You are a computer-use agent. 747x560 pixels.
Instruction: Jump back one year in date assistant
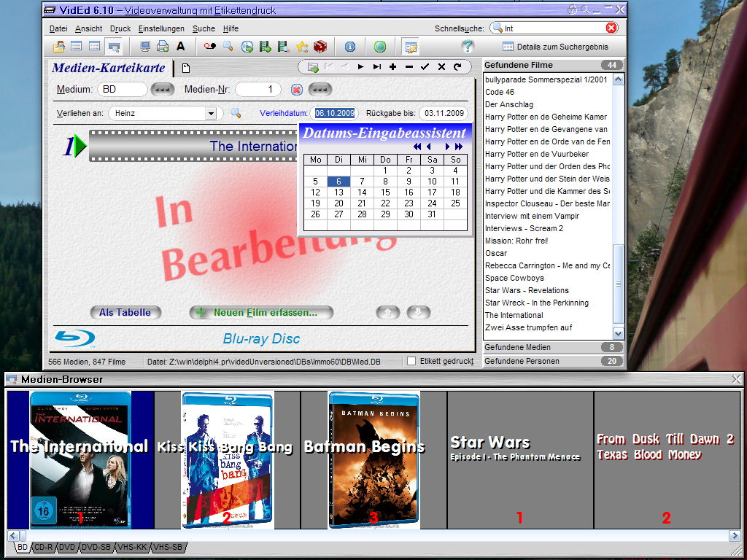[417, 146]
